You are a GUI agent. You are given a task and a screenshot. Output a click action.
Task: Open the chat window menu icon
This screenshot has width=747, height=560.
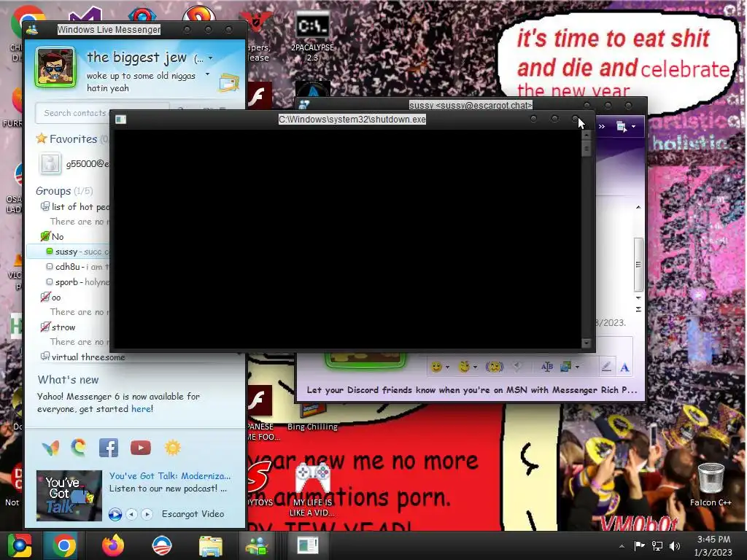coord(622,127)
